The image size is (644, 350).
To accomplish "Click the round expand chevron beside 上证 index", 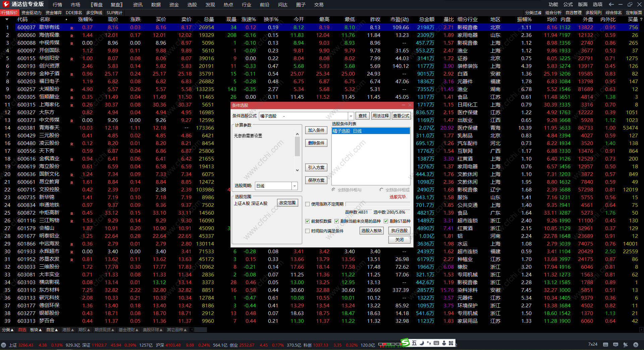I will coord(4,345).
